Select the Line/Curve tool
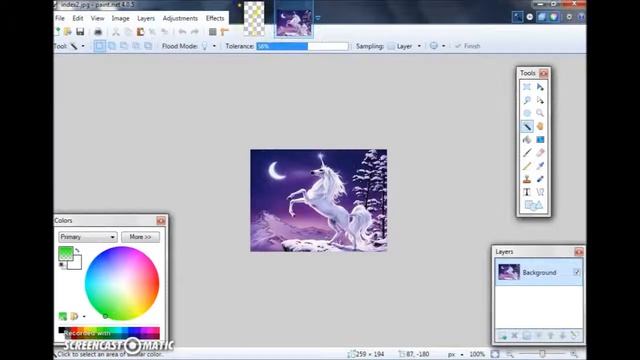Viewport: 640px width, 360px height. click(540, 192)
